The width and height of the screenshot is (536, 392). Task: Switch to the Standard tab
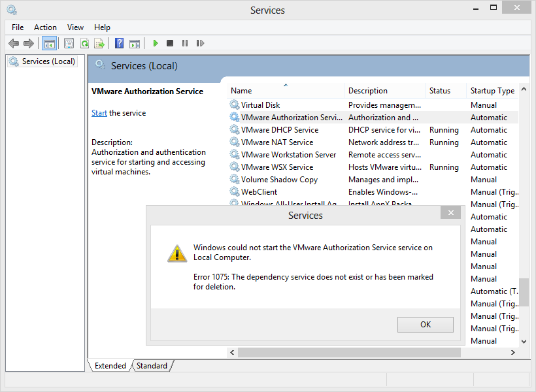coord(152,366)
